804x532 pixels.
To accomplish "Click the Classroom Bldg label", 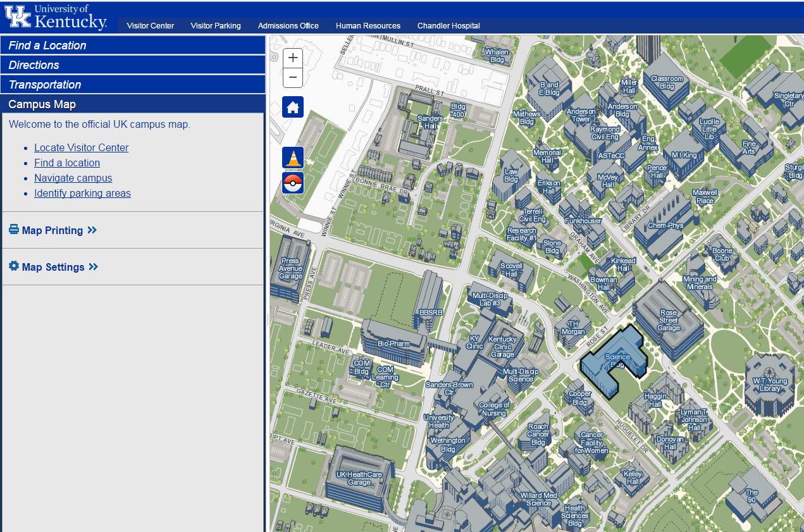I will click(x=667, y=82).
